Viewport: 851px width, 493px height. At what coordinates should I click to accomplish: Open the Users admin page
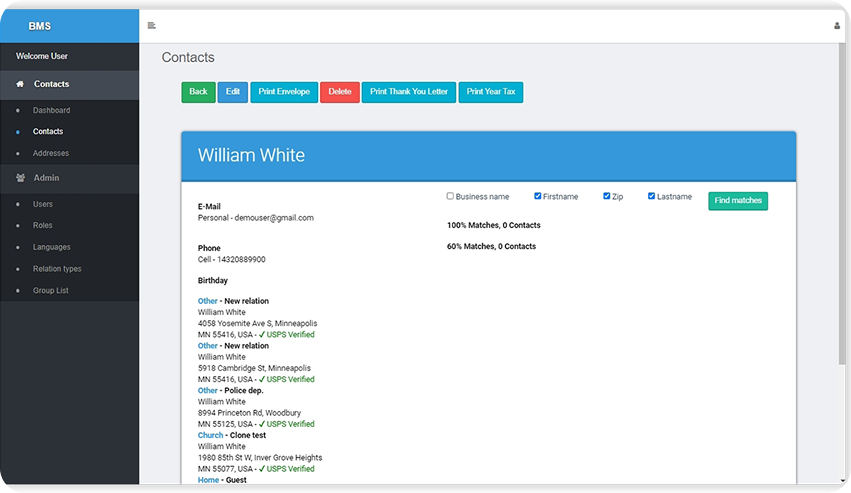pos(43,204)
